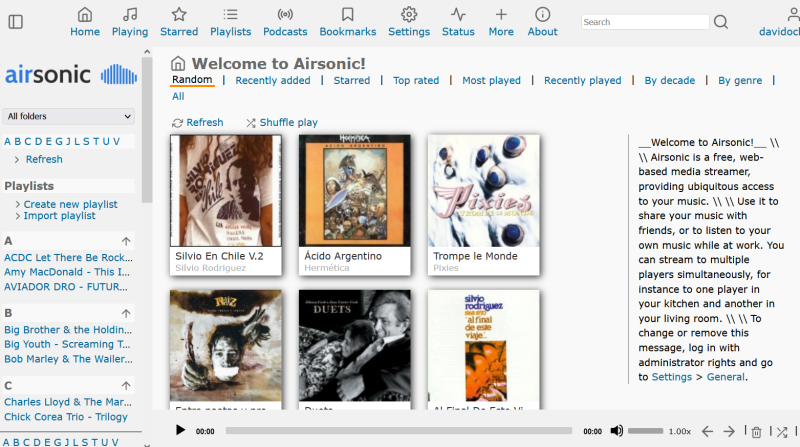Open Hermética artist name
The height and width of the screenshot is (447, 800).
(327, 268)
